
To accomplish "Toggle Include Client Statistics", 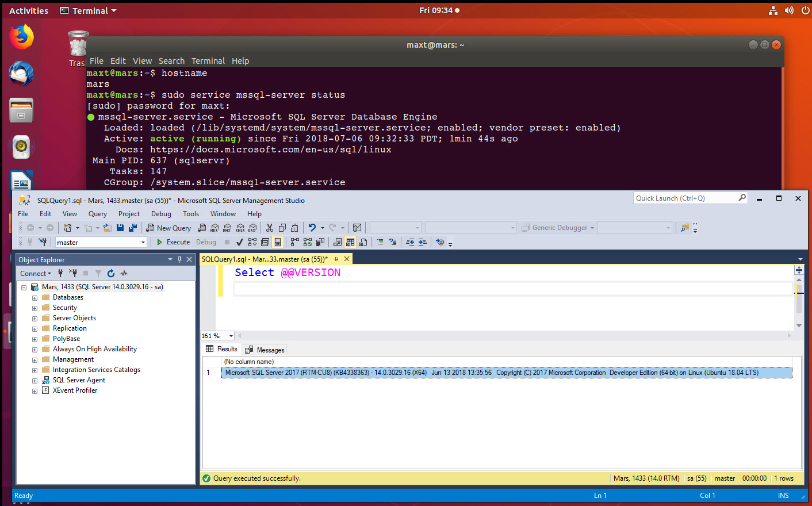I will pos(320,242).
